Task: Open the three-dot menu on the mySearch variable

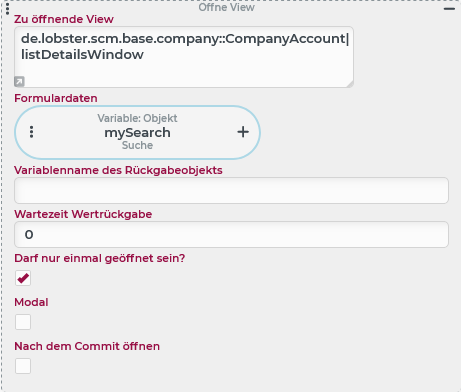Action: pyautogui.click(x=32, y=132)
